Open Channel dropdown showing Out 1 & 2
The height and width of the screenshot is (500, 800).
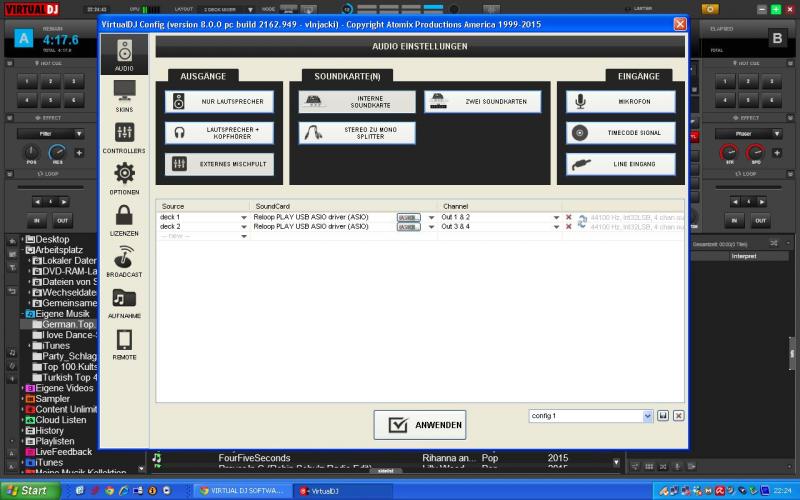point(556,217)
